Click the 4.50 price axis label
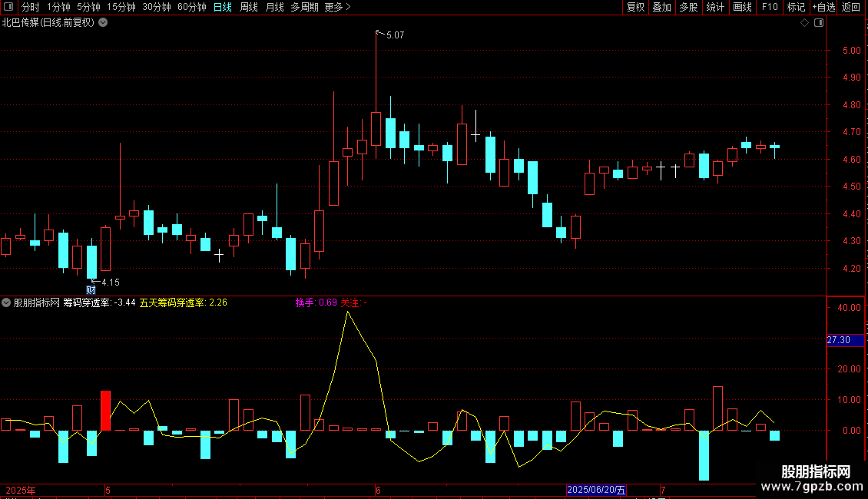The width and height of the screenshot is (868, 499). click(851, 187)
